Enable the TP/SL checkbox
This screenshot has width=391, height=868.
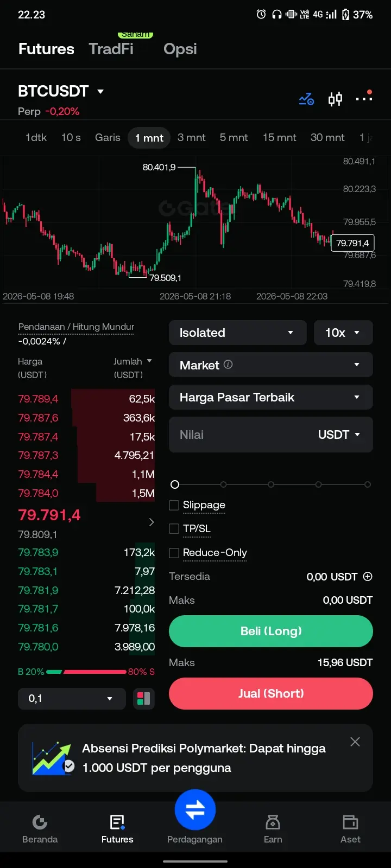click(174, 528)
